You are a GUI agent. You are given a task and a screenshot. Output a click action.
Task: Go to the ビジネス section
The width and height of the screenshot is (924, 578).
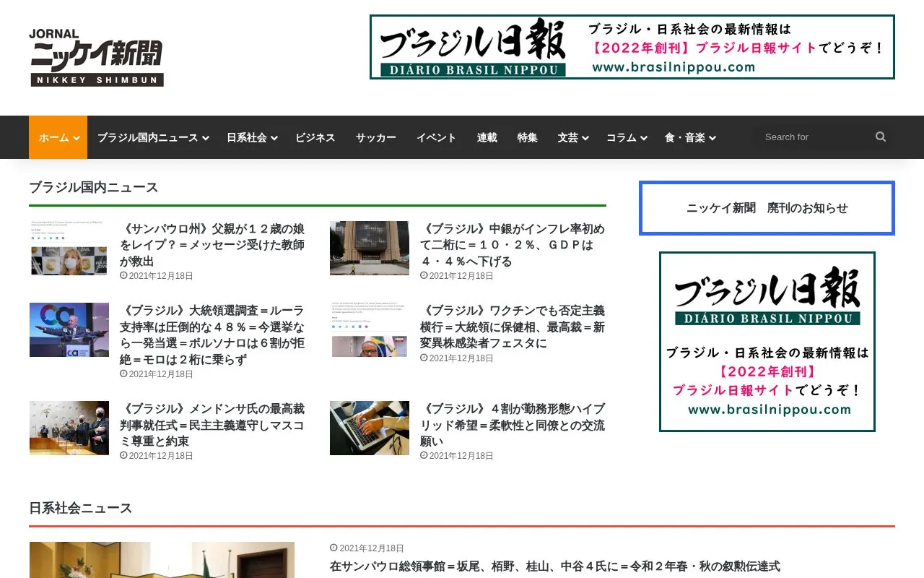[x=315, y=137]
